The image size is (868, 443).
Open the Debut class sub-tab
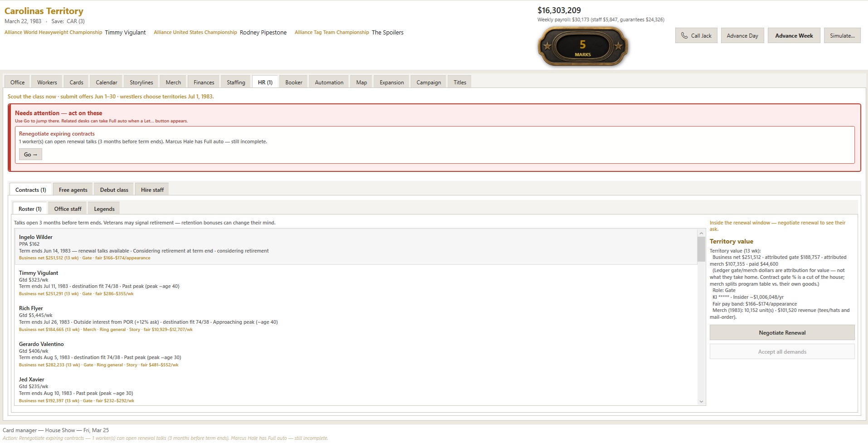tap(114, 190)
